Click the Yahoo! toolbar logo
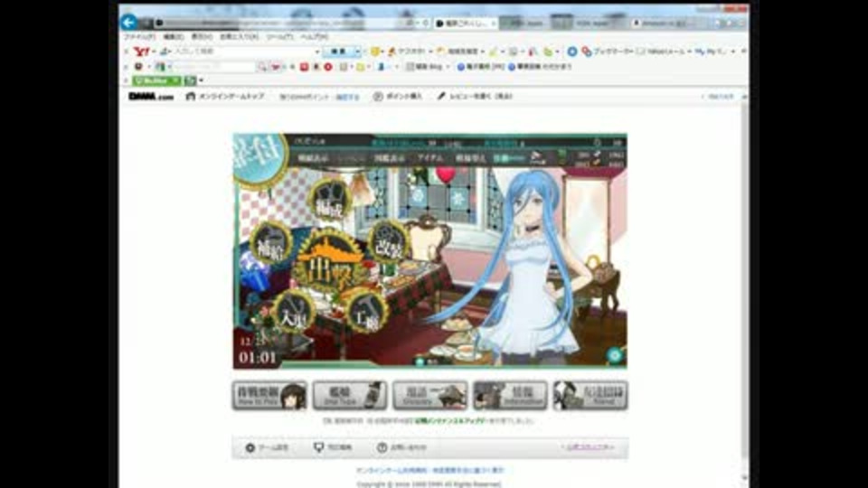 coord(142,52)
